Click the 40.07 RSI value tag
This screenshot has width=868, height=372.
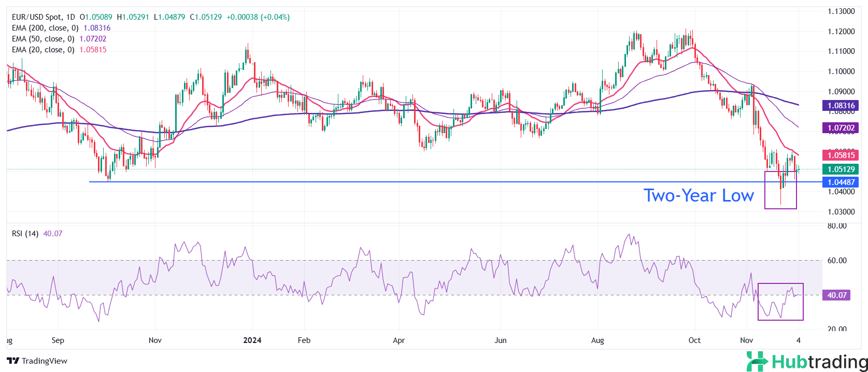[x=836, y=295]
